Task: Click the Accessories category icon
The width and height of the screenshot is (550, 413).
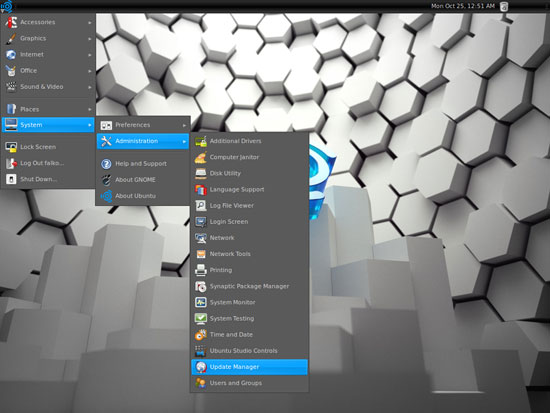Action: [11, 22]
